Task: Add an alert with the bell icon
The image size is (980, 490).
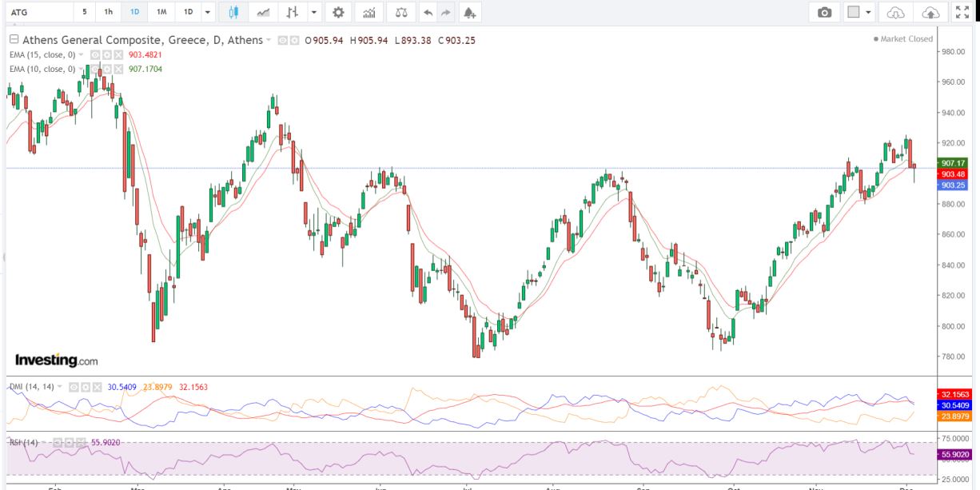Action: (x=469, y=12)
